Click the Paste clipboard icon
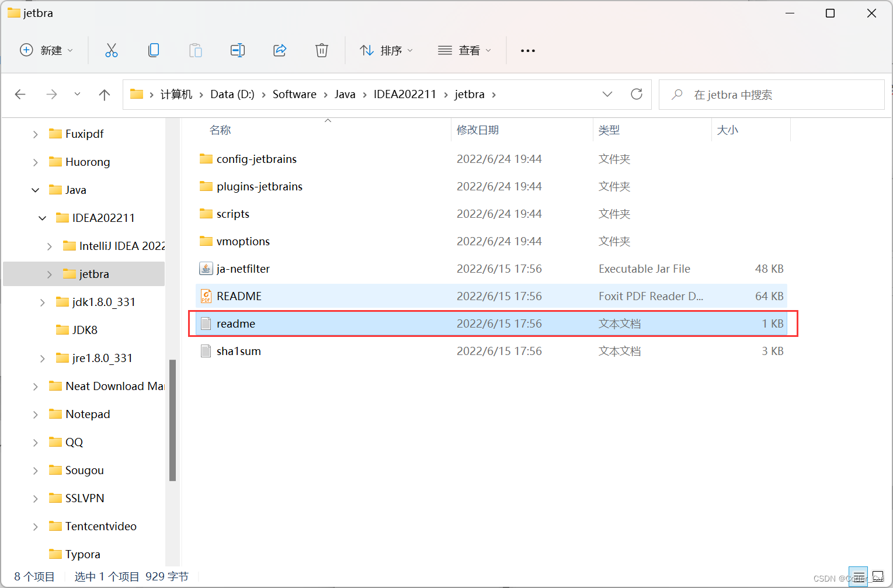The height and width of the screenshot is (588, 893). [x=196, y=51]
